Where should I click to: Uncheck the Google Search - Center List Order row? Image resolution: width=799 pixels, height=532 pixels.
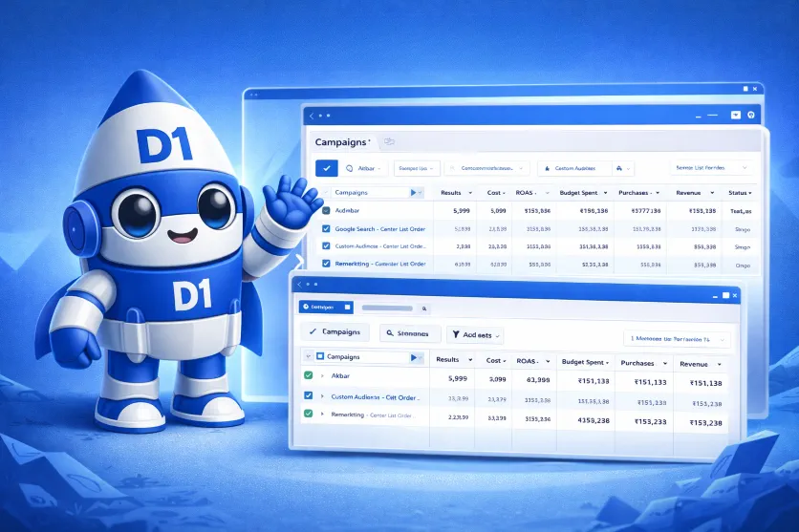(326, 229)
